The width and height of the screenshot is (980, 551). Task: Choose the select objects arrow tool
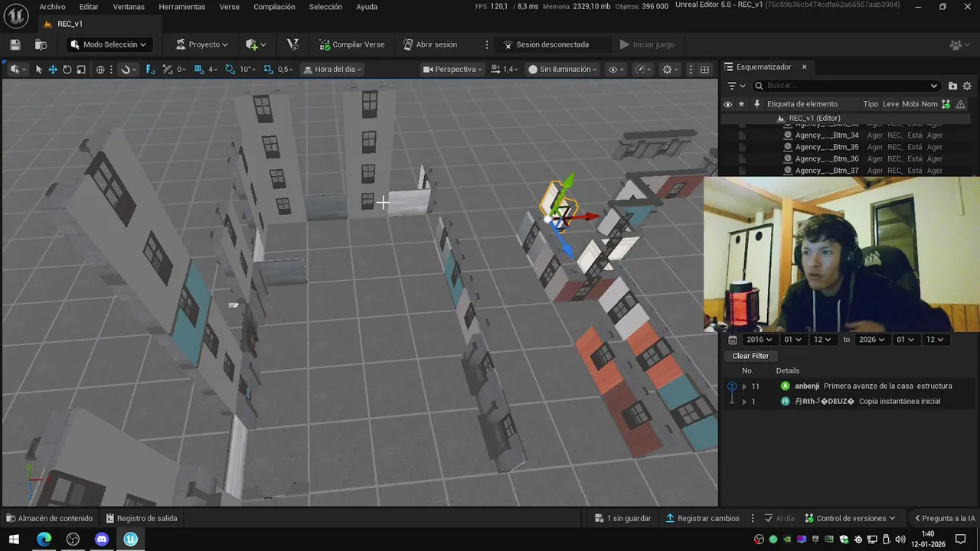click(x=38, y=70)
